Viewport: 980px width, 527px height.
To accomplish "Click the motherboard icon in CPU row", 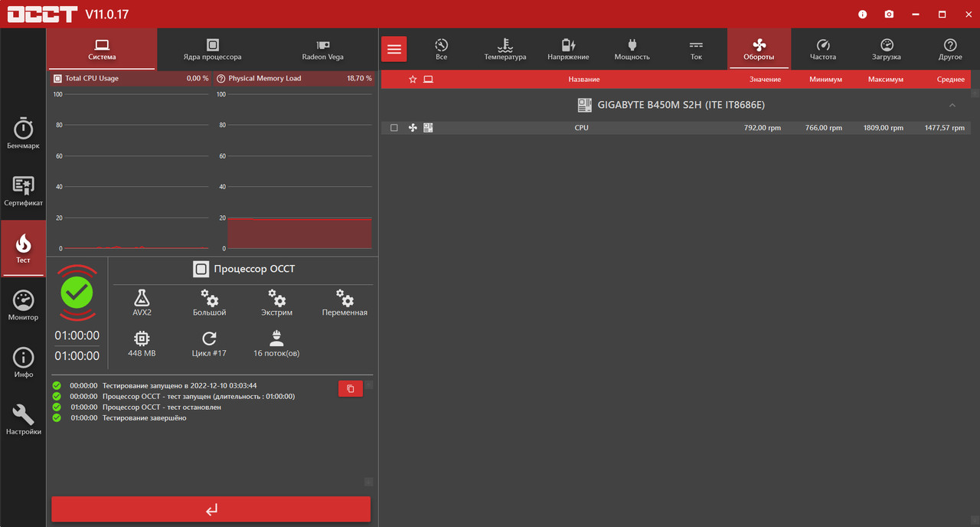I will (428, 128).
